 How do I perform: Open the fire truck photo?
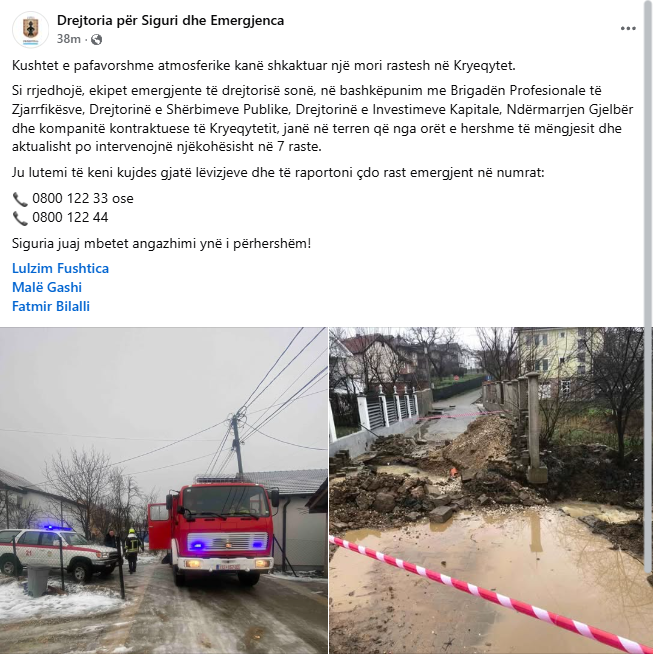click(x=163, y=490)
